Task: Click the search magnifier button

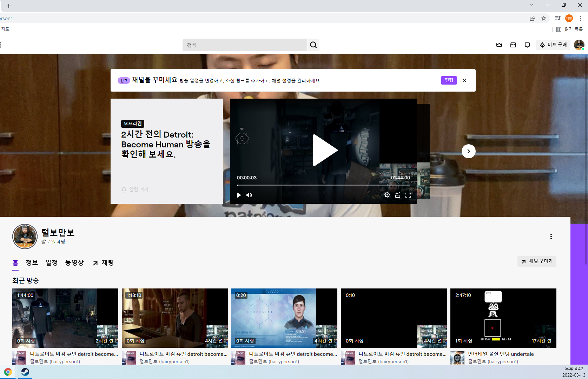Action: click(313, 45)
